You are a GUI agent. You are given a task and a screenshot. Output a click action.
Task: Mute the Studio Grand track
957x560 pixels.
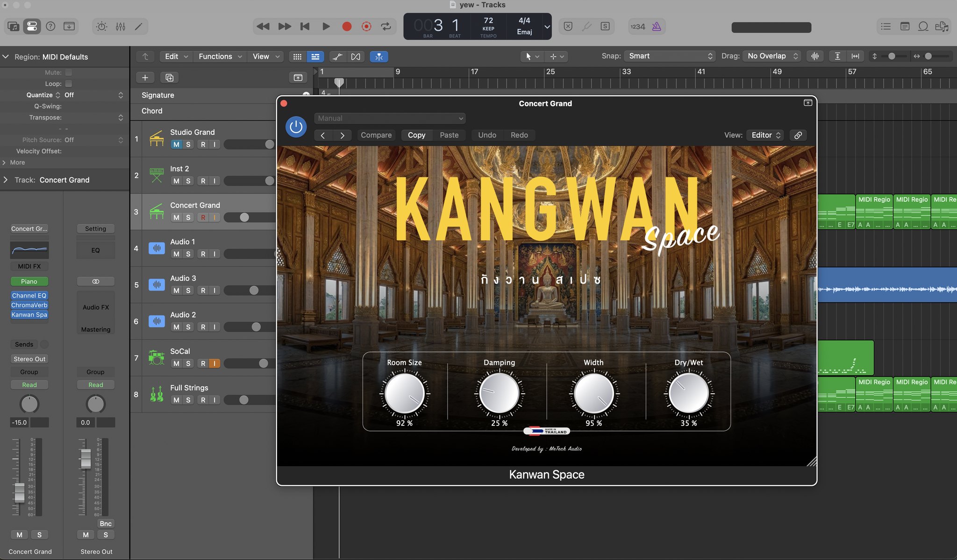[176, 144]
